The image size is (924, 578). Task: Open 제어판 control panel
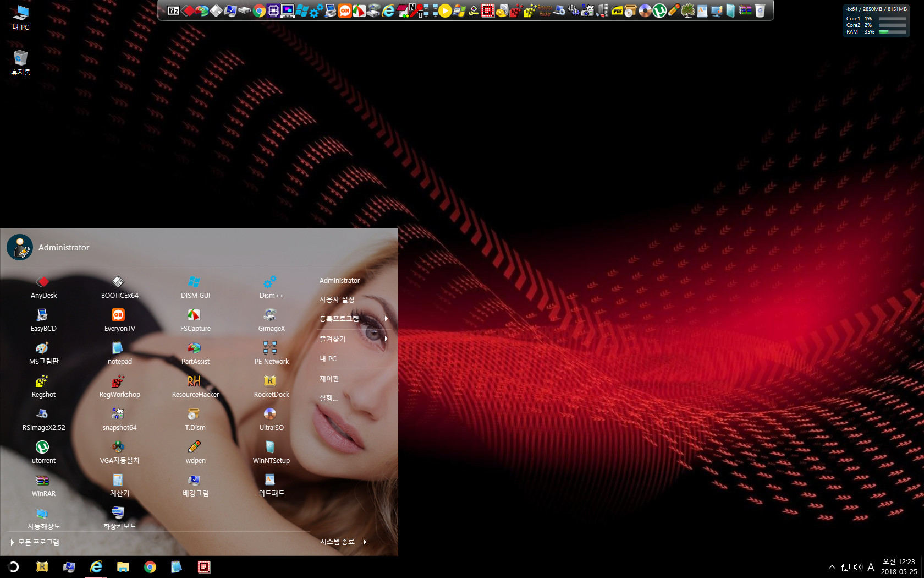point(329,379)
